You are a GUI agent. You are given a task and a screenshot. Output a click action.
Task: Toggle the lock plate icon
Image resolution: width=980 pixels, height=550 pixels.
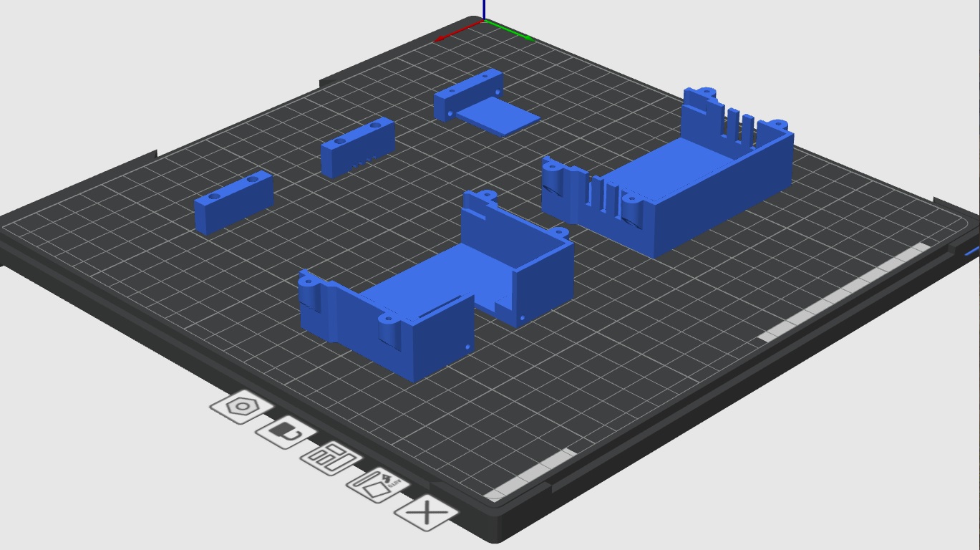point(286,432)
